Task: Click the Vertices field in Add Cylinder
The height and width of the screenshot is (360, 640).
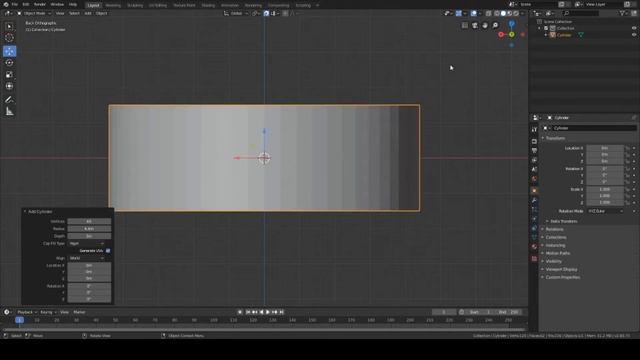Action: 89,221
